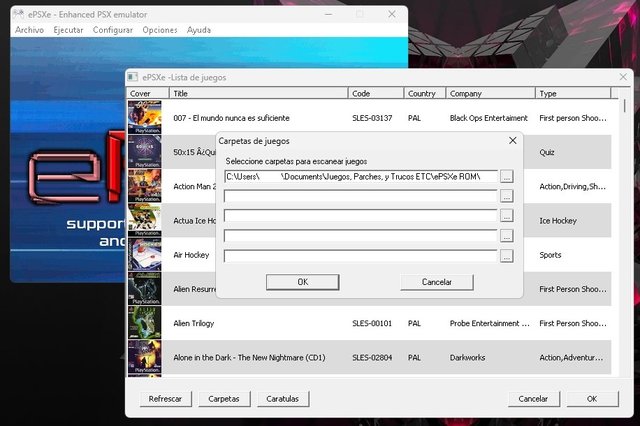Screen dimensions: 640x426
Task: Click the second empty folder path field
Action: tap(361, 196)
